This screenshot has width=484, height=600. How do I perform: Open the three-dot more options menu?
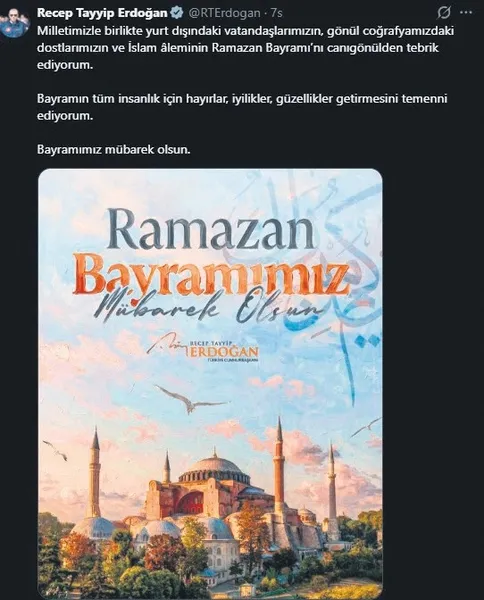(466, 13)
